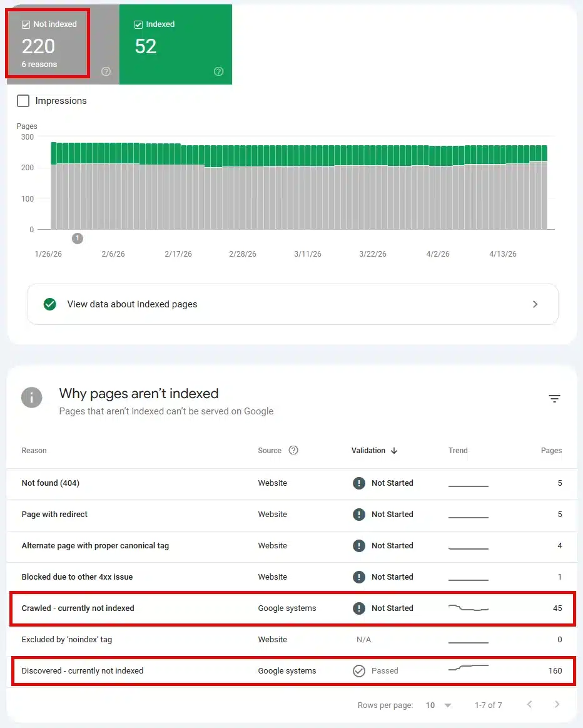Click the N/A validation for noindex row
This screenshot has height=728, width=583.
coord(363,640)
